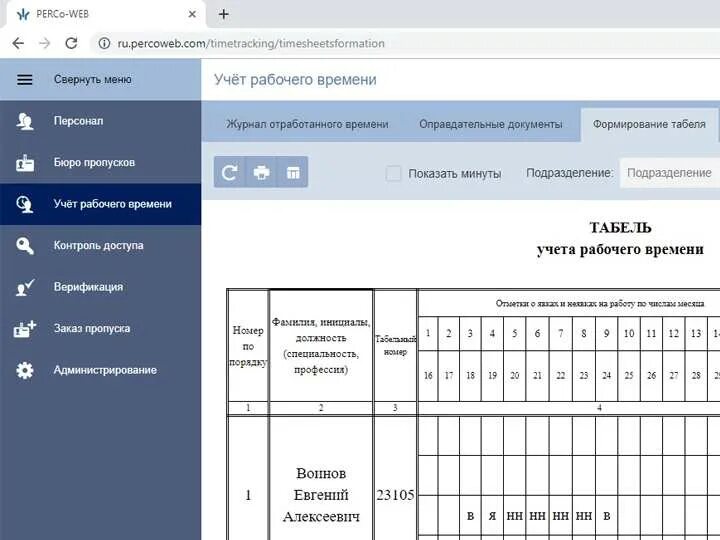This screenshot has width=720, height=540.
Task: Close the PERCo-WEB browser tab
Action: [x=192, y=14]
